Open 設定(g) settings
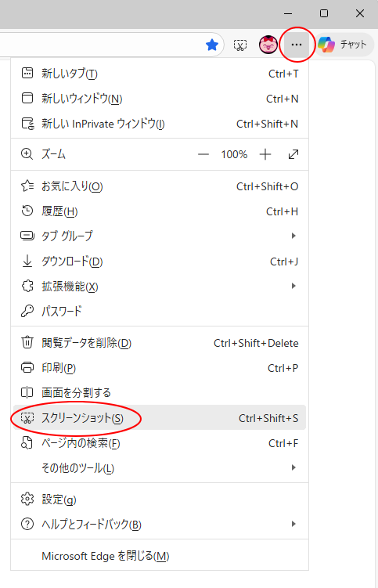 click(x=160, y=500)
